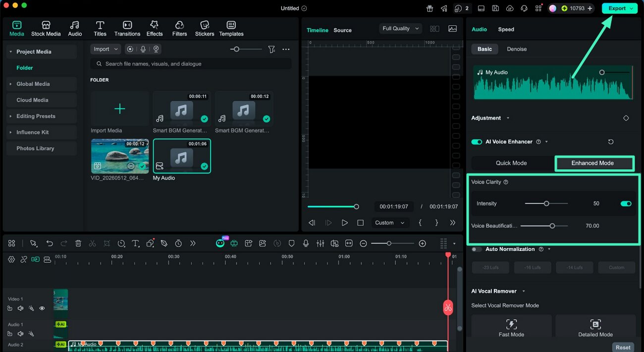Open the Full Quality dropdown

click(401, 29)
